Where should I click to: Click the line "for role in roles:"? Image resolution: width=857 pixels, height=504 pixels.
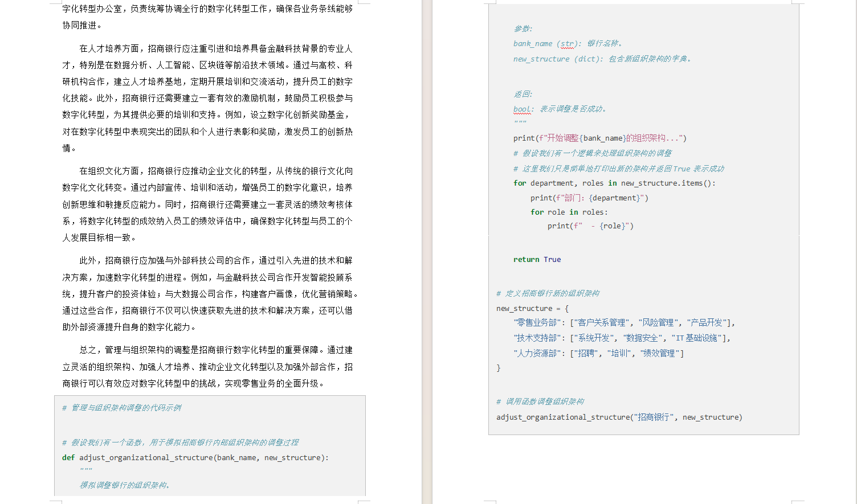(569, 212)
